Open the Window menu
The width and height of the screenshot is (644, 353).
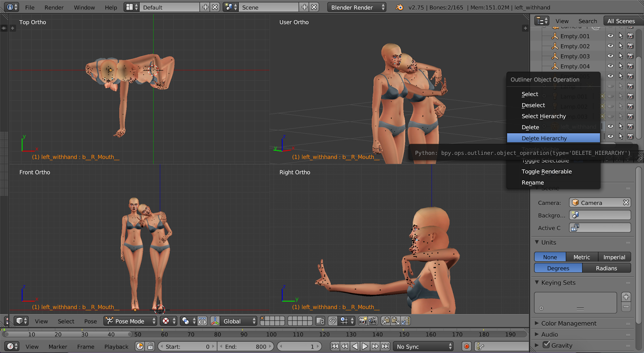[85, 7]
